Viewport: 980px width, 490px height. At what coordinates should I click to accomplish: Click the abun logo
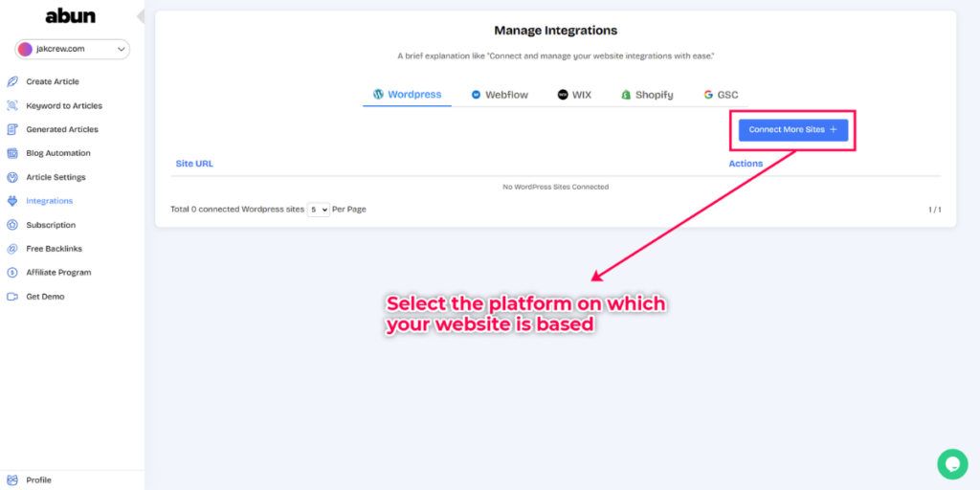pyautogui.click(x=71, y=16)
